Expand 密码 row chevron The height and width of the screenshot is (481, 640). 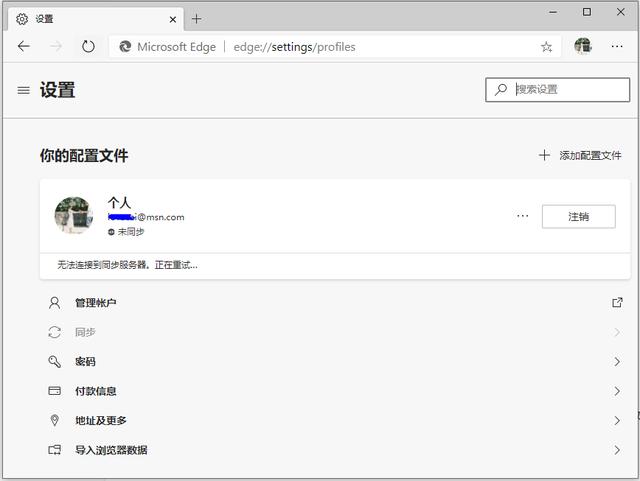[617, 361]
